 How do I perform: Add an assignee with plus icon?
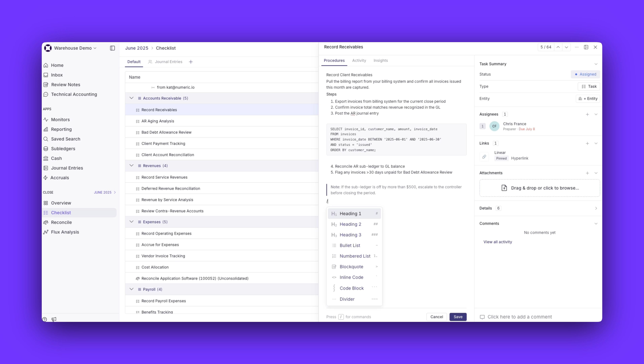pyautogui.click(x=587, y=114)
